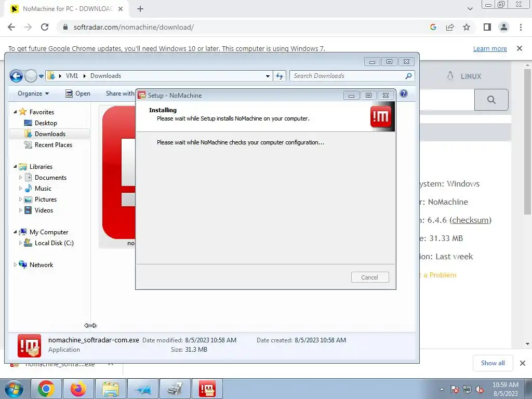Select Recent Places in Favorites
Image resolution: width=532 pixels, height=399 pixels.
point(48,145)
